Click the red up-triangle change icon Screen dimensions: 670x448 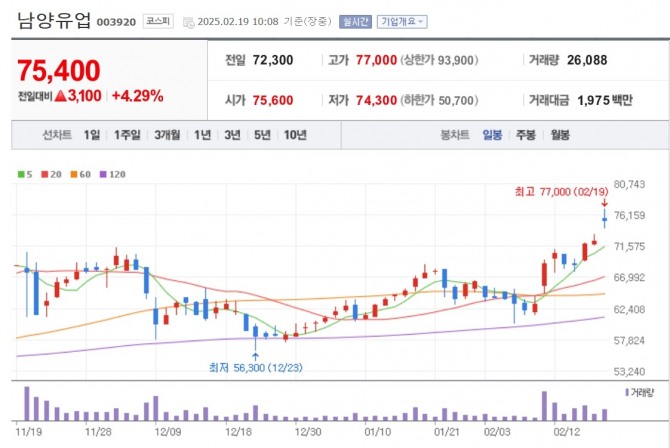(61, 96)
